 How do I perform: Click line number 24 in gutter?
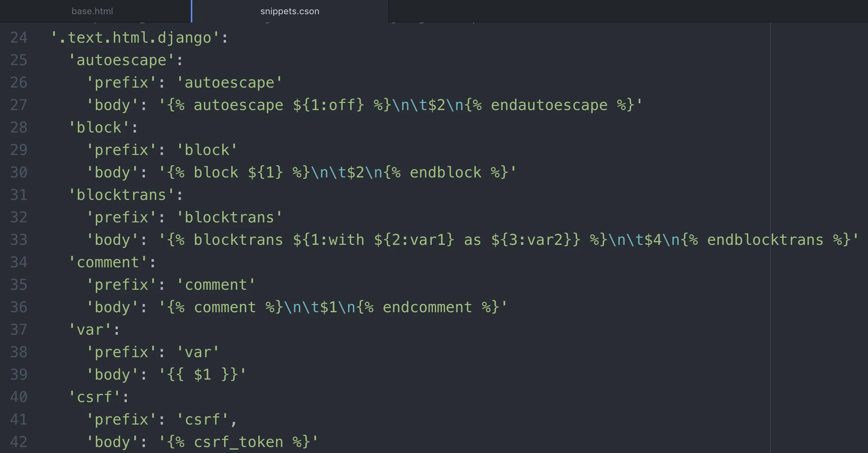click(x=19, y=38)
